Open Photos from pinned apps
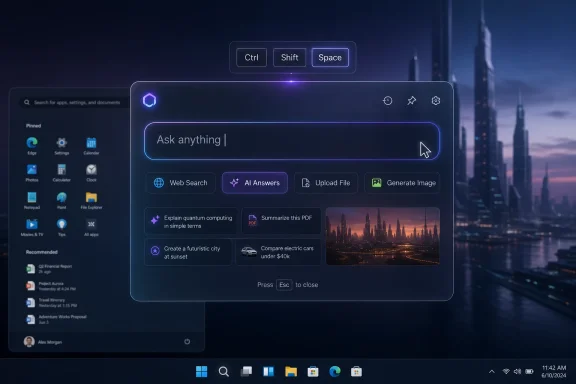 tap(32, 173)
